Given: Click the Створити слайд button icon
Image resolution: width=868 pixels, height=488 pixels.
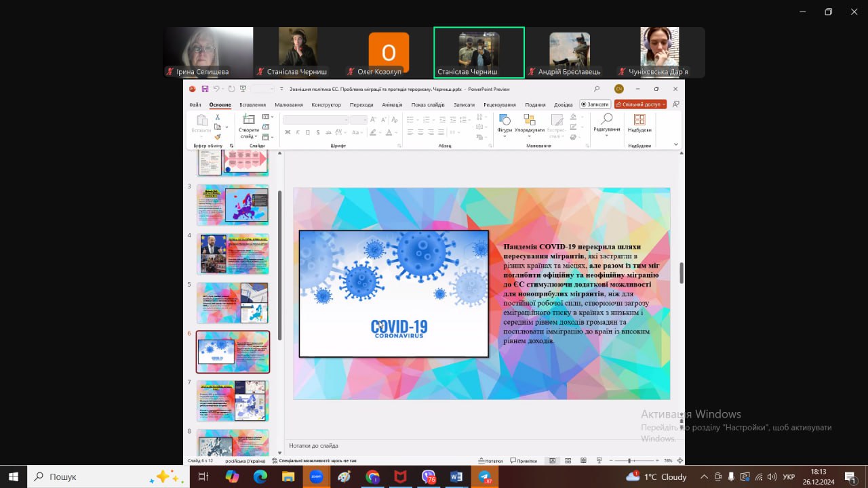Looking at the screenshot, I should [249, 119].
